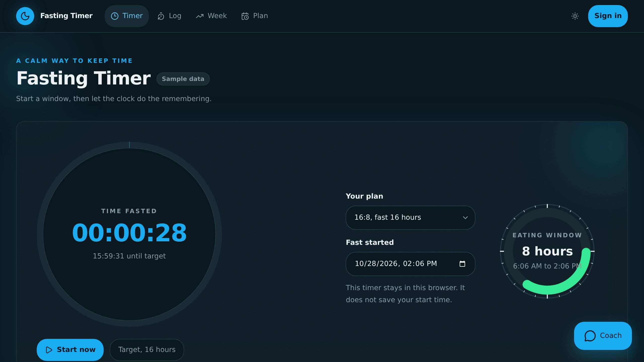Click the 'A calm way to keep time' tagline
This screenshot has height=362, width=644.
pyautogui.click(x=74, y=61)
